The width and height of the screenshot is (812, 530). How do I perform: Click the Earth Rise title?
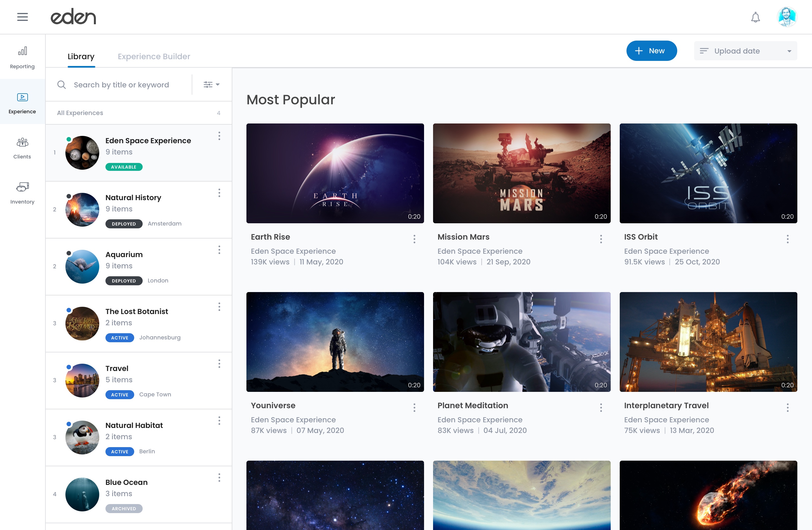click(270, 237)
